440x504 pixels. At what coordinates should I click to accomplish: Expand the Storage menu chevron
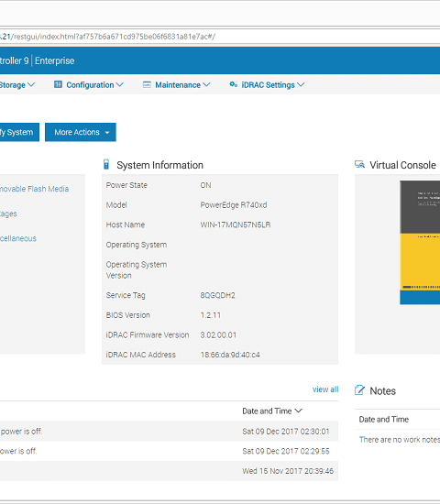tap(31, 84)
